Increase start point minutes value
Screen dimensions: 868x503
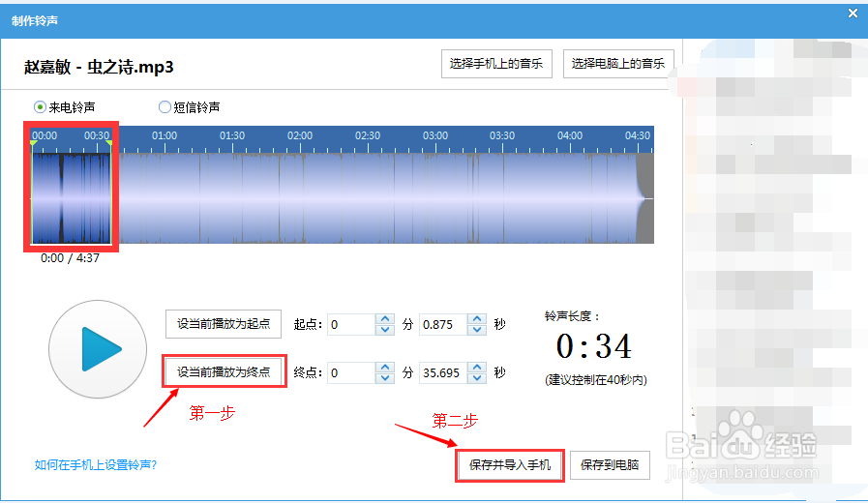pos(385,319)
